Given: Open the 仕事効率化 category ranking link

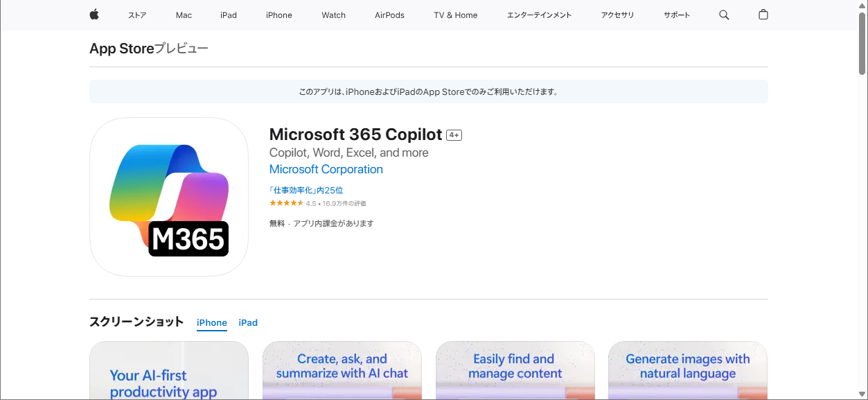Looking at the screenshot, I should 306,190.
